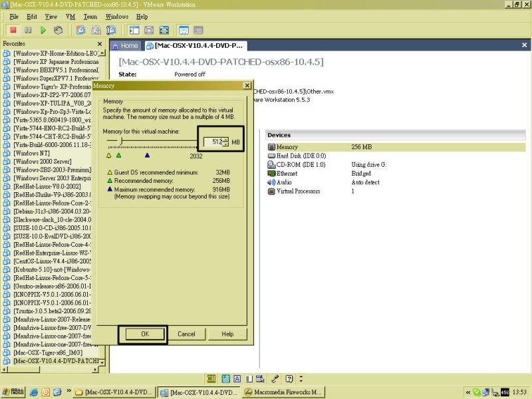The image size is (532, 399).
Task: Select the Hard Disk (IDE 0:0) device
Action: click(297, 156)
